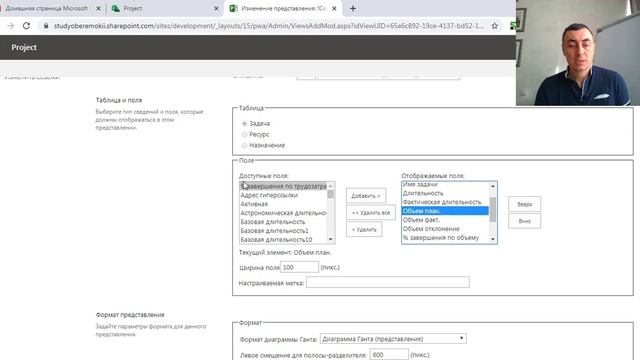Select '% завершения по объему' displayed field

pos(445,238)
